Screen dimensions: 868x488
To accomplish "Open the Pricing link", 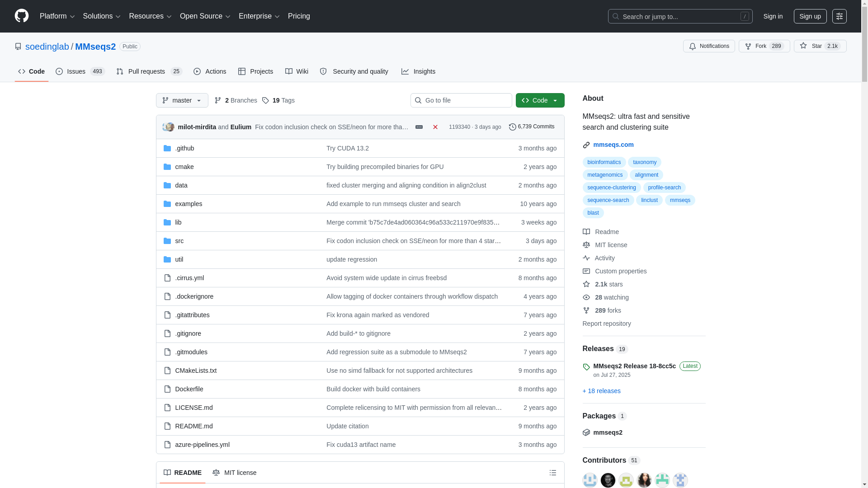I will [299, 16].
